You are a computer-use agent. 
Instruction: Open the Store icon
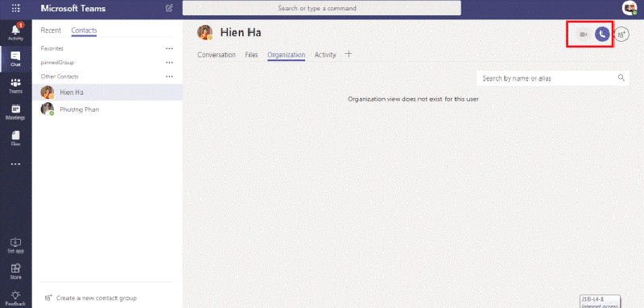tap(15, 271)
